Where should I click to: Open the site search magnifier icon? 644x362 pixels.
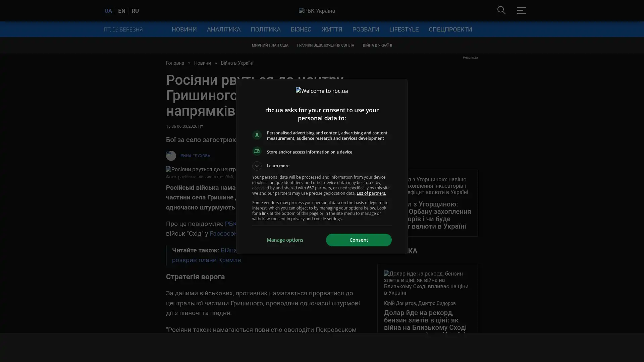pos(501,10)
